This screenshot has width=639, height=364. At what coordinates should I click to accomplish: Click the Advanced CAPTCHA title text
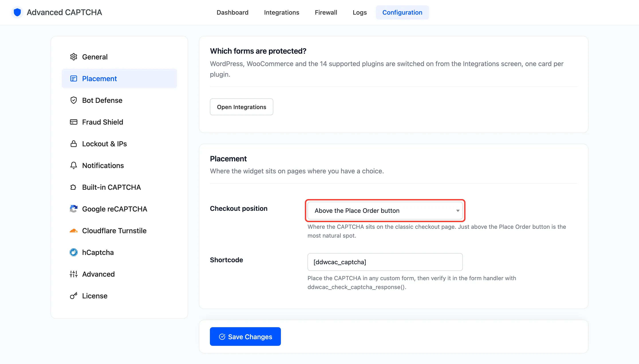(64, 12)
